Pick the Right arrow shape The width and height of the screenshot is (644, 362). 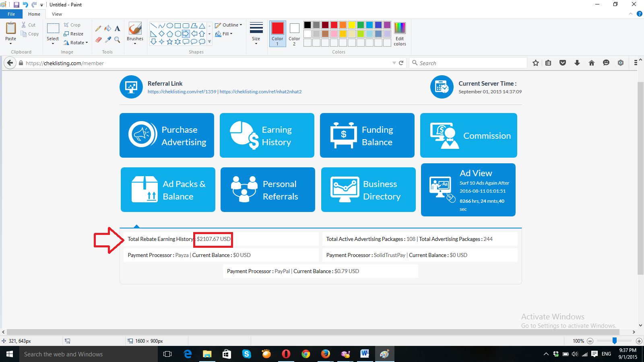tap(186, 34)
